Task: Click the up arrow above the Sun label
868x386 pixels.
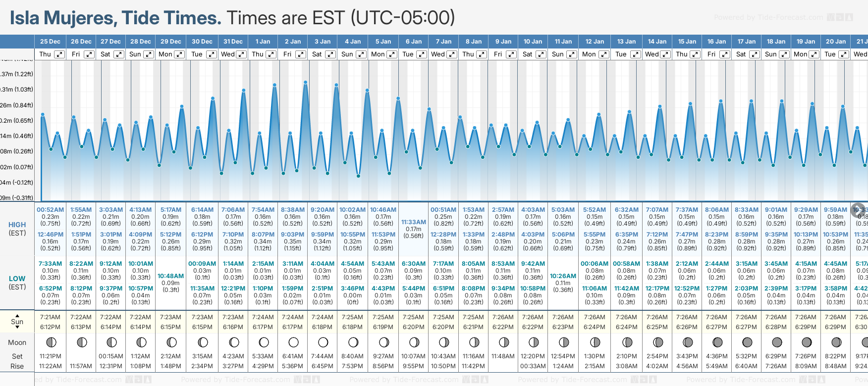Action: (17, 316)
